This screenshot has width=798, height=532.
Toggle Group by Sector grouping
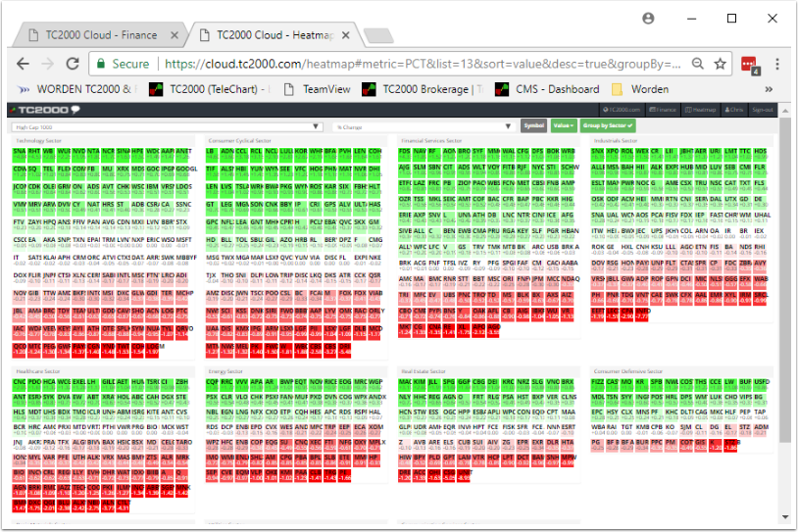608,125
